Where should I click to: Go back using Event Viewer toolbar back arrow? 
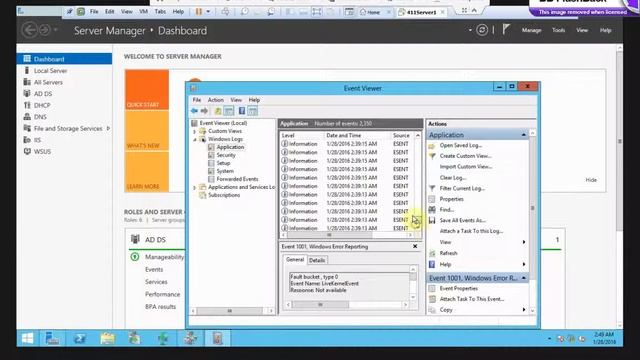tap(194, 111)
